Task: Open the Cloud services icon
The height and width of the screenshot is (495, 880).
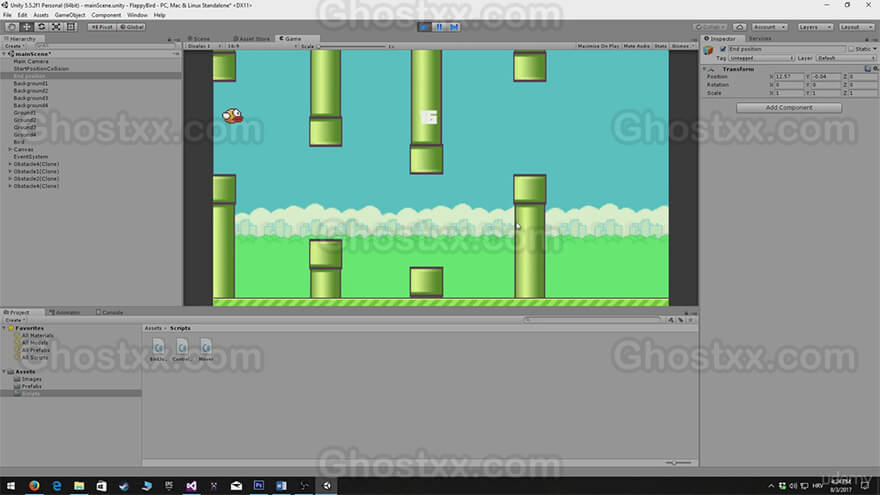Action: (x=740, y=27)
